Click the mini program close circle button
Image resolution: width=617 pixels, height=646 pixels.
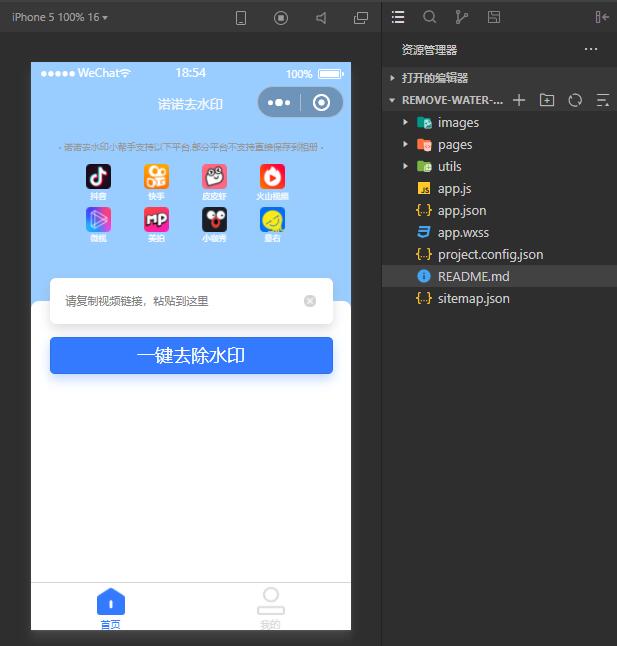[321, 102]
